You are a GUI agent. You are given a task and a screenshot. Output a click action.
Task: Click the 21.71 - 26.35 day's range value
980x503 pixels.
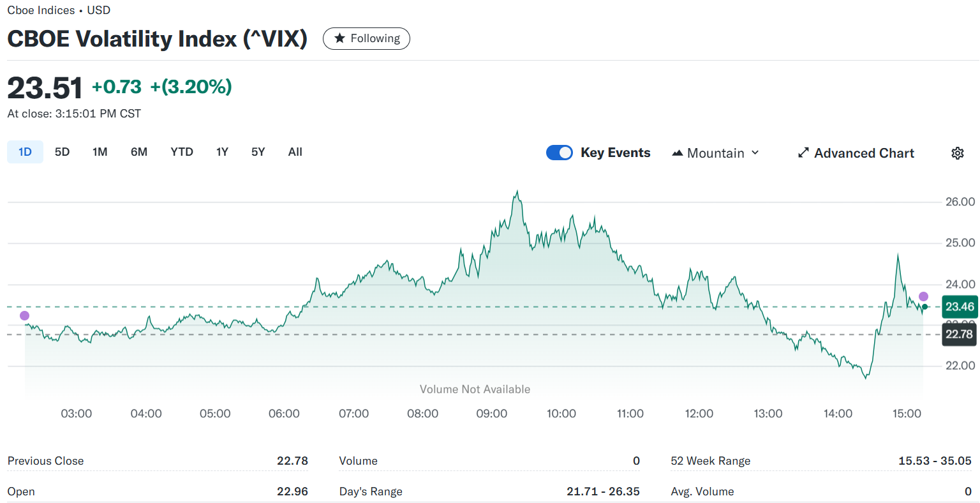pos(603,492)
